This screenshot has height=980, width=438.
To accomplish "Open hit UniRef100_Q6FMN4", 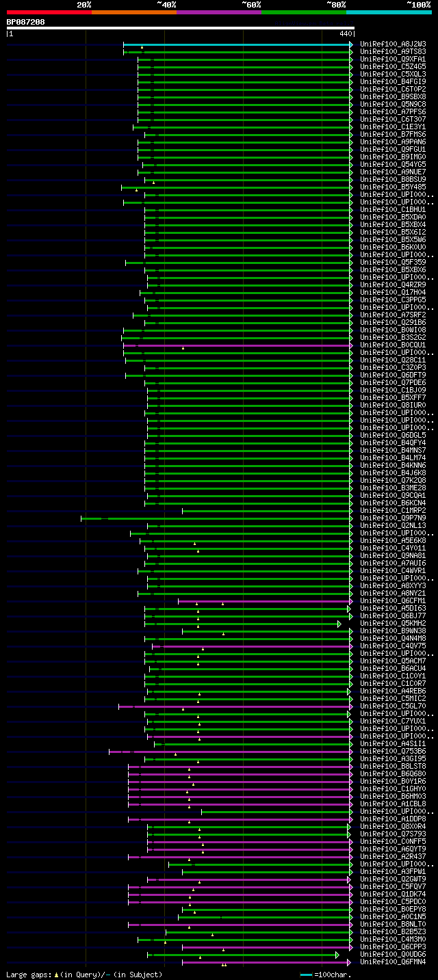I will point(393,962).
